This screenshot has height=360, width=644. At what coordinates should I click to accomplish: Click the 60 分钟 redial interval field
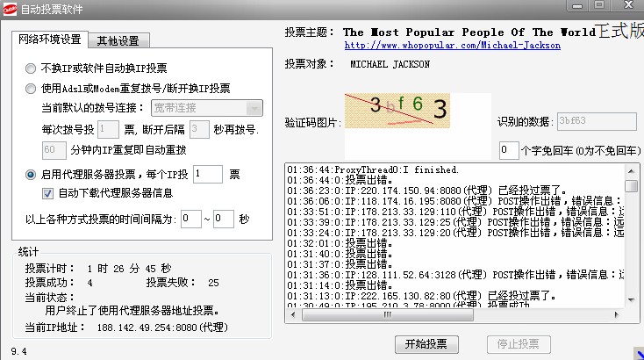click(54, 150)
